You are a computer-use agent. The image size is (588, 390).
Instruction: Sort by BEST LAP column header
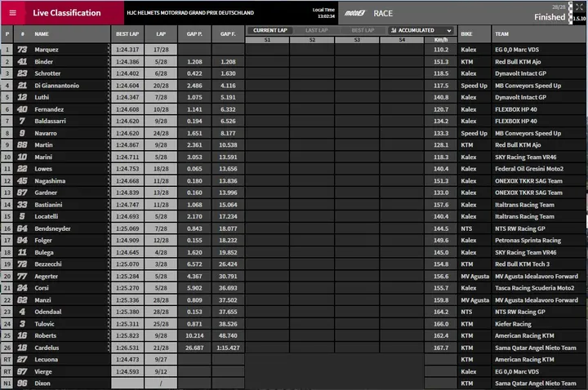127,34
